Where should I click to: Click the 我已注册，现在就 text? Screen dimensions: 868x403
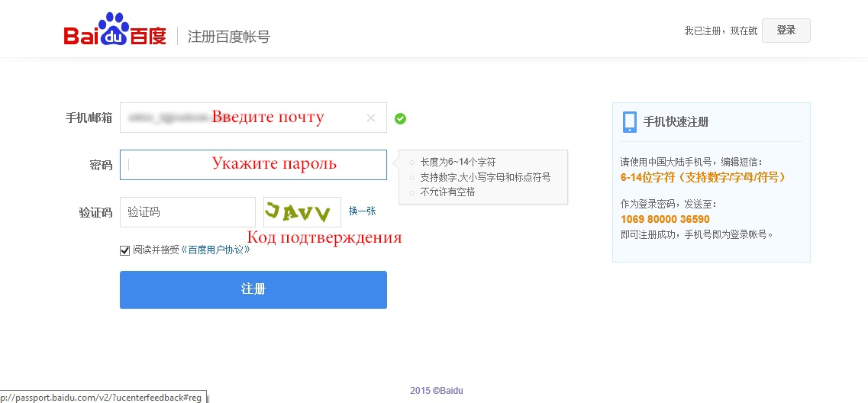pyautogui.click(x=721, y=31)
